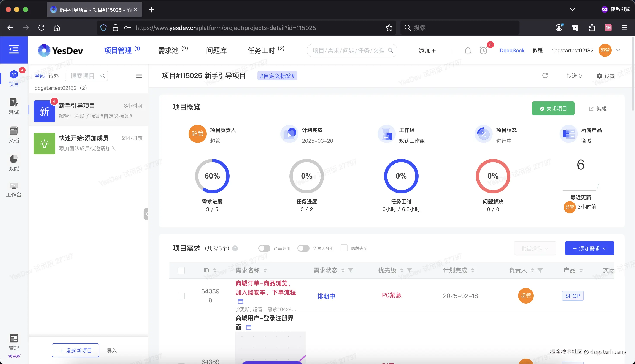Click the 发起新项目 button
This screenshot has width=635, height=364.
click(x=75, y=350)
